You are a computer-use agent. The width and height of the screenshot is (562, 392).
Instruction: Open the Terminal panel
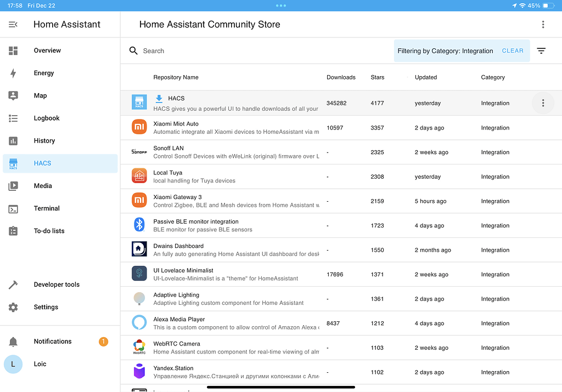pyautogui.click(x=47, y=208)
